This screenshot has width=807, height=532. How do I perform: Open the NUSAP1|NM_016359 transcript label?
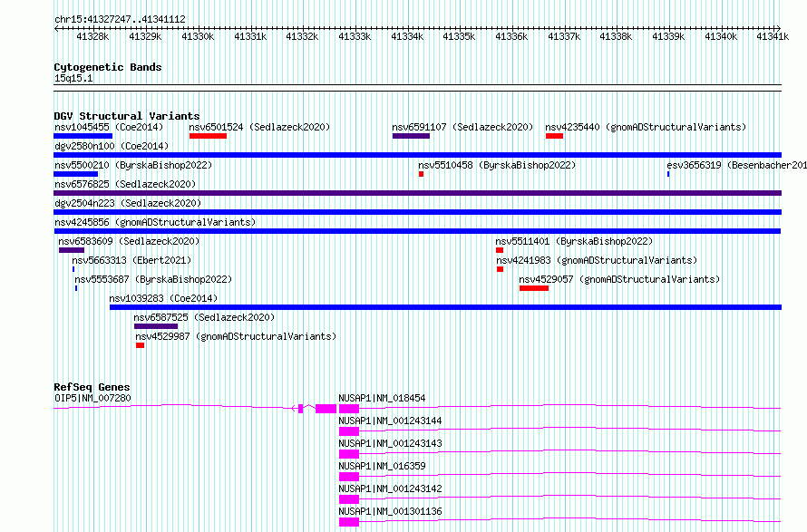[382, 466]
